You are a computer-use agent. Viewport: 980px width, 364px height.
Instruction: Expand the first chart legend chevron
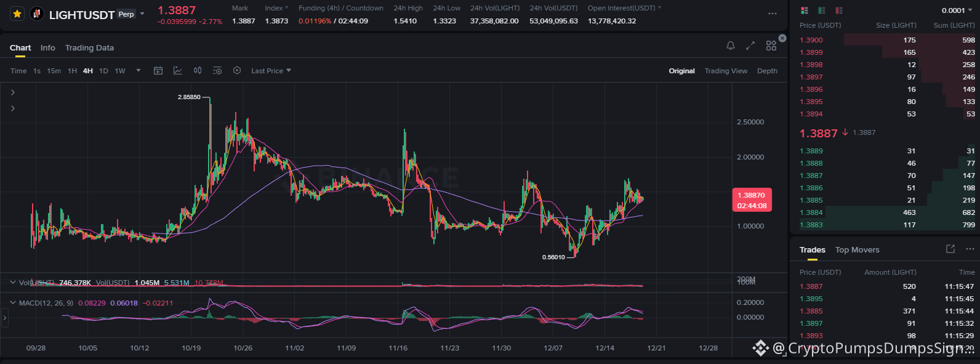[13, 92]
